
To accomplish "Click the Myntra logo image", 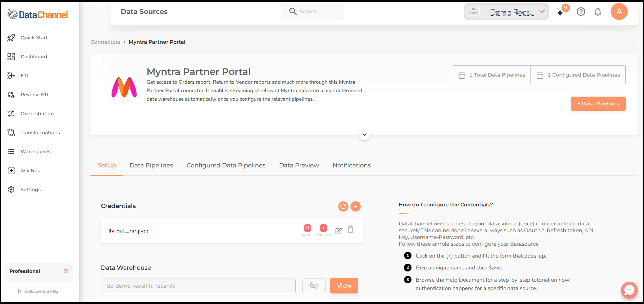I will pos(124,87).
